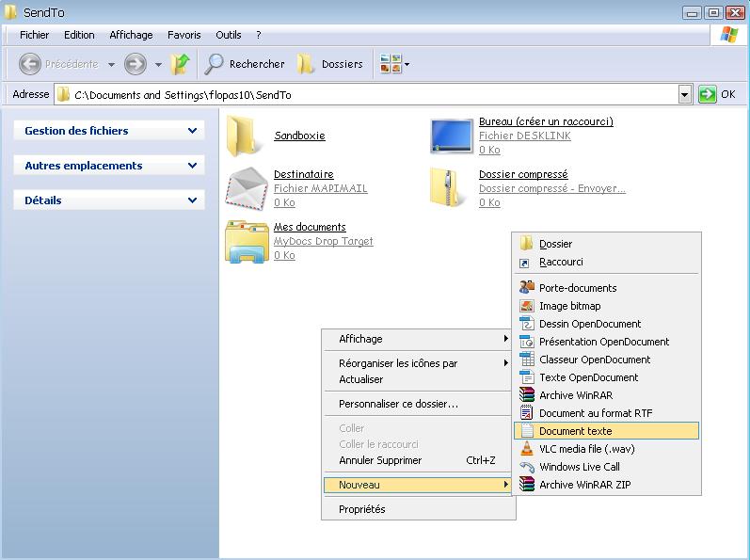
Task: Select the Dossier compressé zip icon
Action: click(448, 187)
